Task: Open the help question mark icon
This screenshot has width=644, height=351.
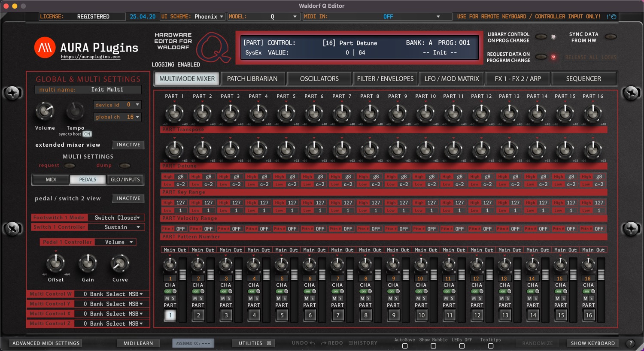Action: click(631, 343)
